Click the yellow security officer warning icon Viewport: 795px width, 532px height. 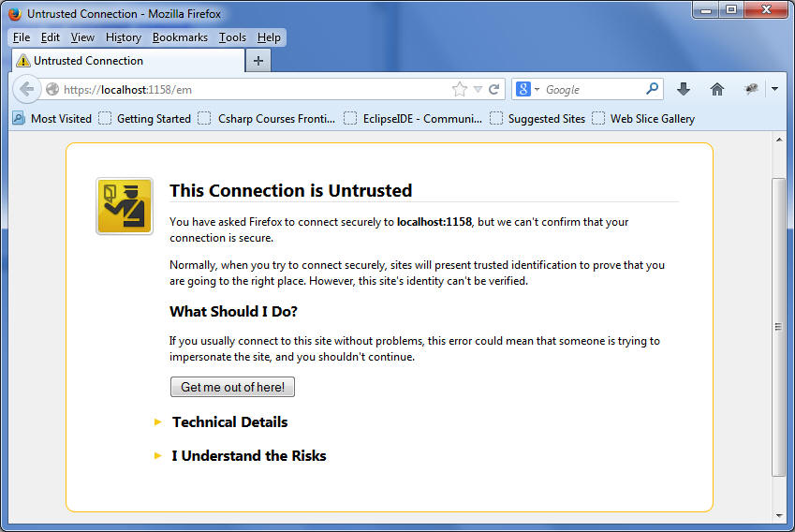[x=125, y=206]
